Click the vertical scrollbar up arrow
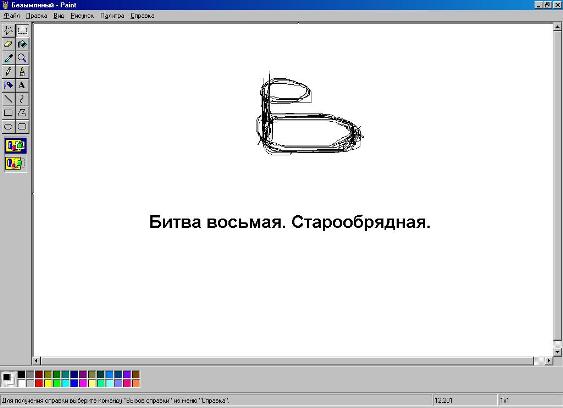 [557, 27]
